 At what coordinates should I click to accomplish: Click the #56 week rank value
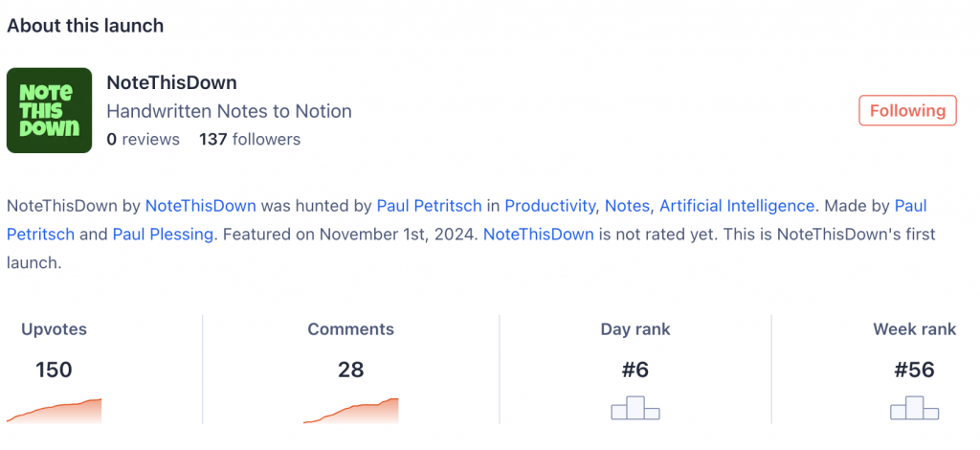[914, 370]
